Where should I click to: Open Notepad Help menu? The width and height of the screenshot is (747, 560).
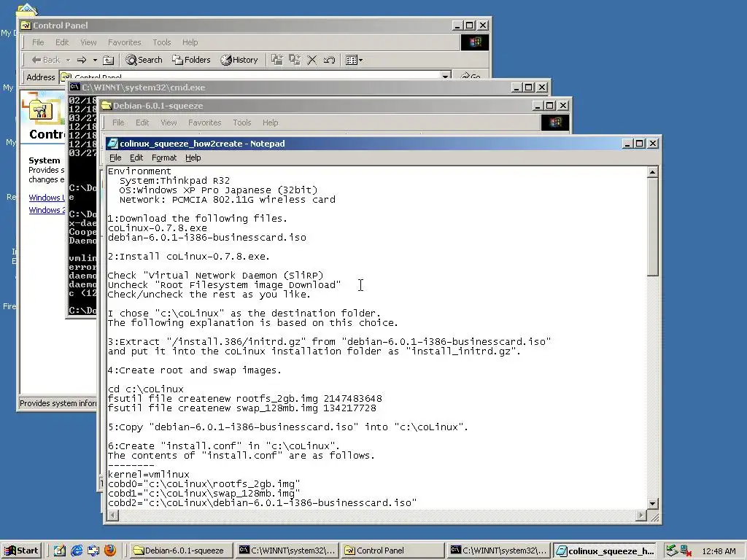click(x=193, y=157)
